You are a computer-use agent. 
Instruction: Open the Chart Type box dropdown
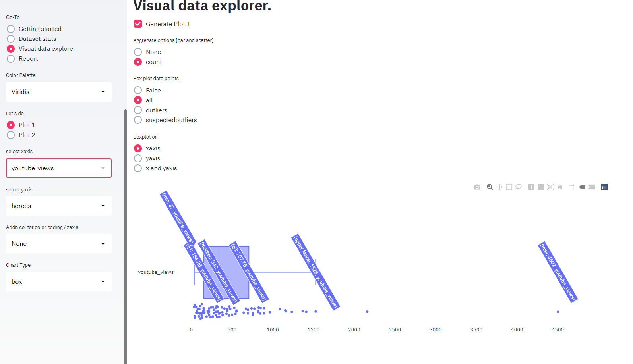point(59,282)
